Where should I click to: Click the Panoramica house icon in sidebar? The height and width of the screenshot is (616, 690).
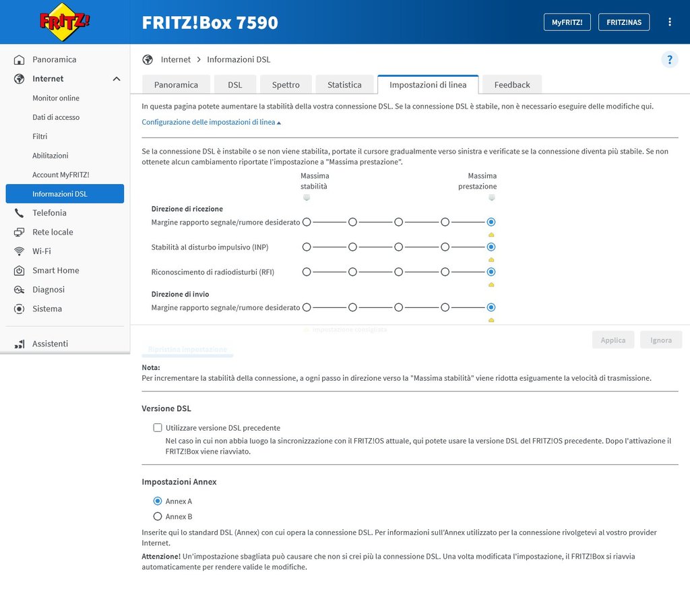[19, 59]
